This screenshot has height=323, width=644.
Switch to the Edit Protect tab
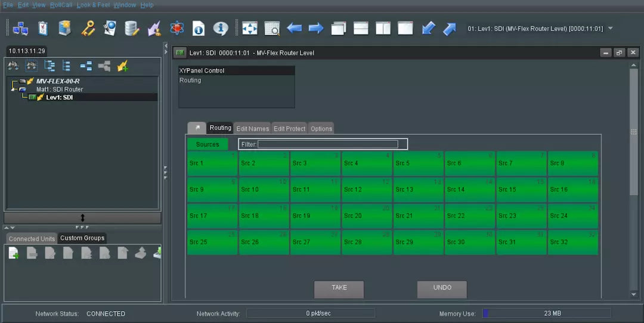click(290, 128)
